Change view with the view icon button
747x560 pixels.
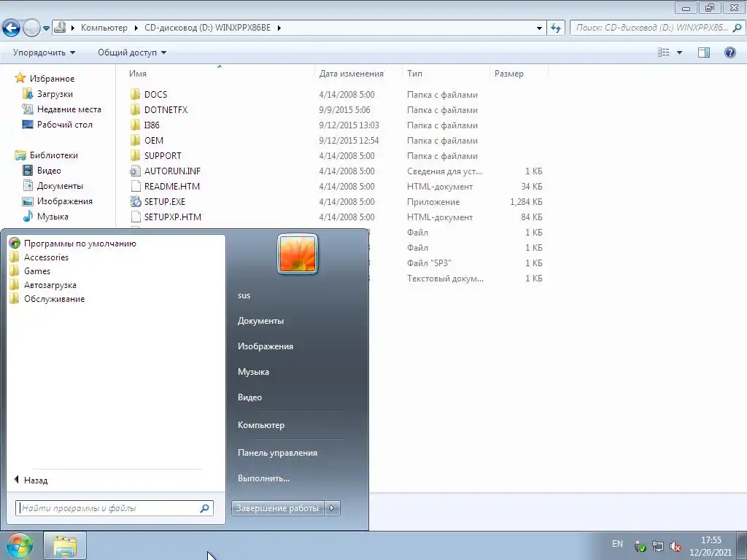pyautogui.click(x=664, y=52)
